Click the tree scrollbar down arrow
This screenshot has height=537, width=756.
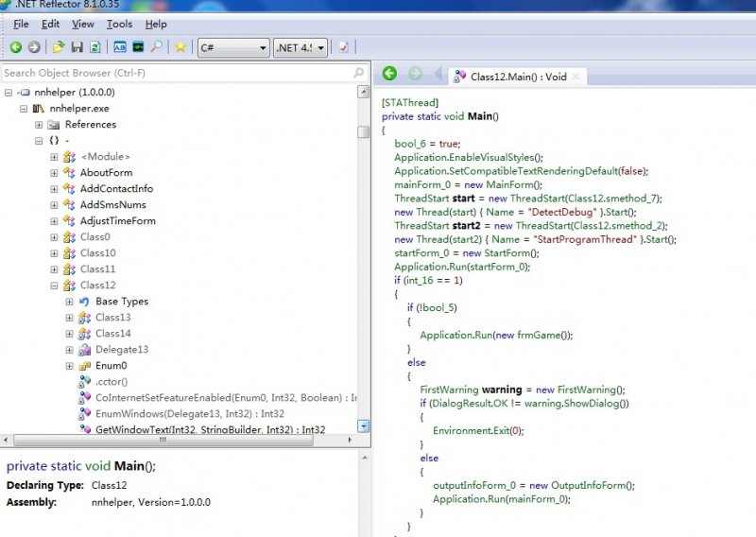tap(364, 426)
